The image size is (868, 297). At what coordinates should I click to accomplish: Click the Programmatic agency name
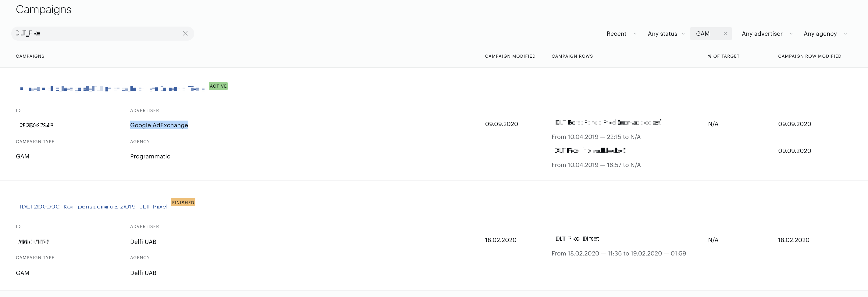[150, 156]
